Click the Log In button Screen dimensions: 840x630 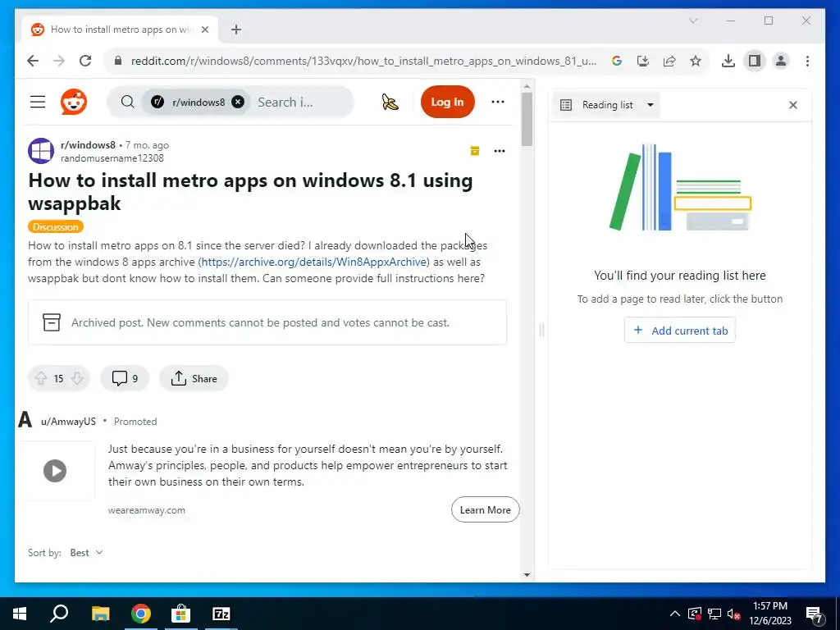click(447, 102)
